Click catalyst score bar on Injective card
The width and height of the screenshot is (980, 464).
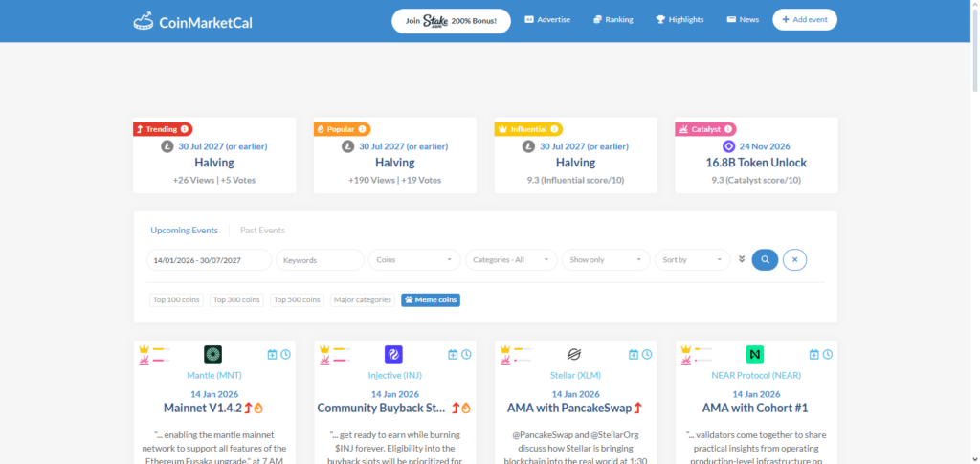342,361
